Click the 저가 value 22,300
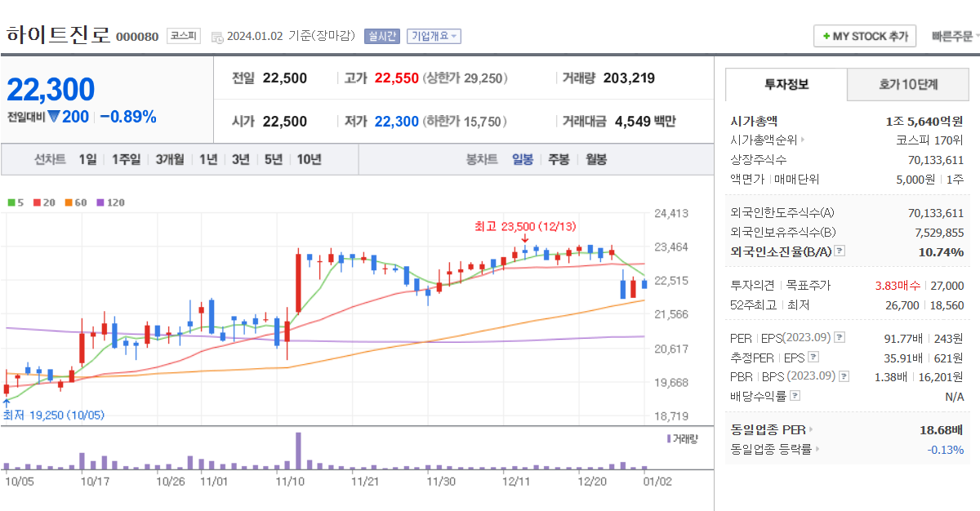The image size is (980, 511). (x=397, y=122)
